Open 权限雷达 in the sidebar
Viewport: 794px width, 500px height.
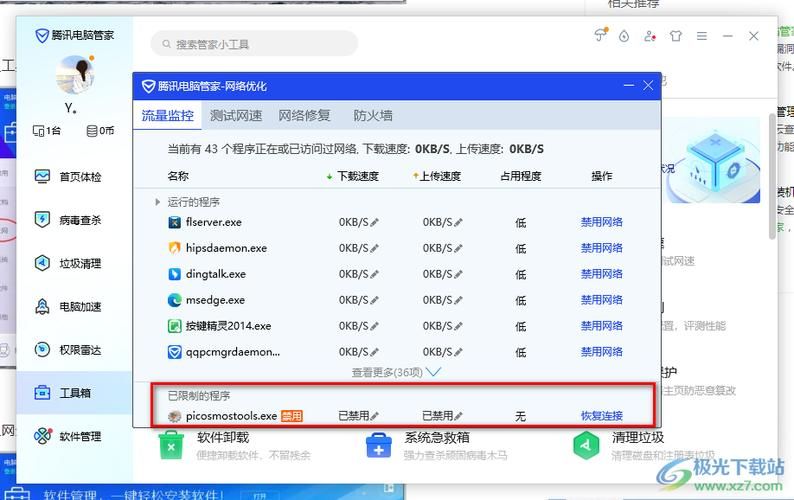tap(68, 350)
